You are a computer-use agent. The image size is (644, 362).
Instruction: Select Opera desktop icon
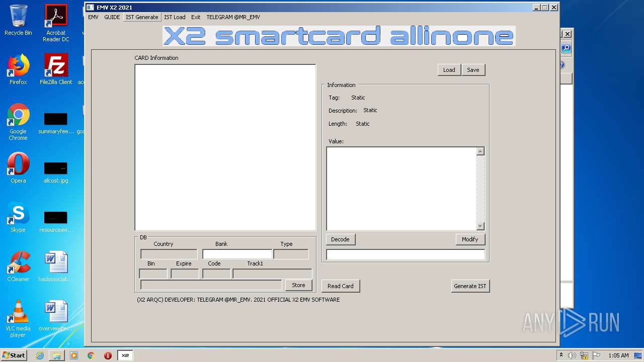[x=18, y=168]
